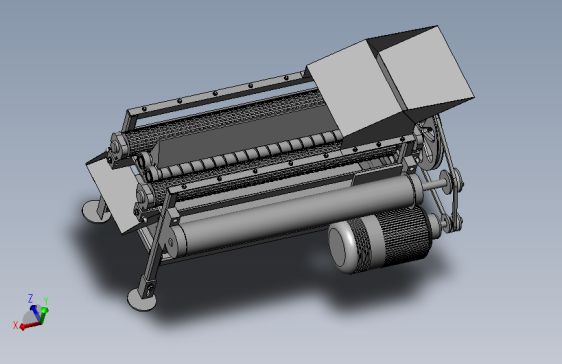Select the top frame rail with bolts
The image size is (562, 364).
click(219, 94)
